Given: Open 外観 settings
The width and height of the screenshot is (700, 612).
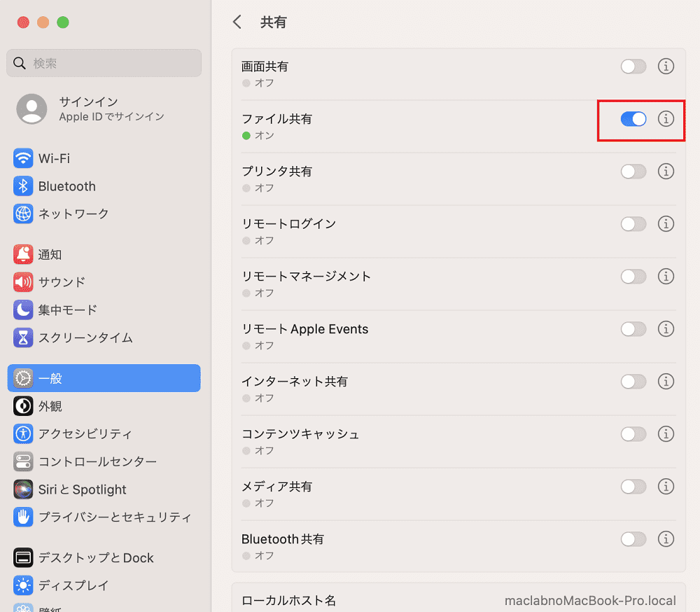Looking at the screenshot, I should coord(104,406).
